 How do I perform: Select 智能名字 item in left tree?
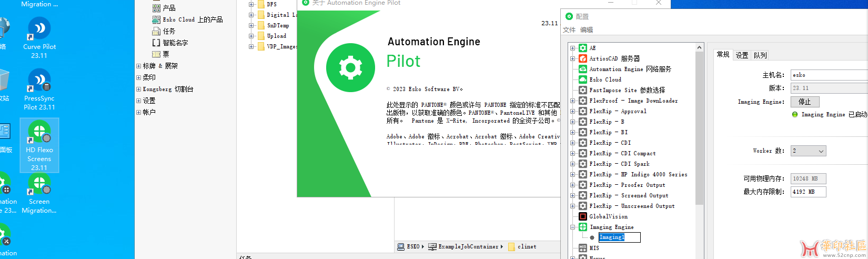pos(175,43)
